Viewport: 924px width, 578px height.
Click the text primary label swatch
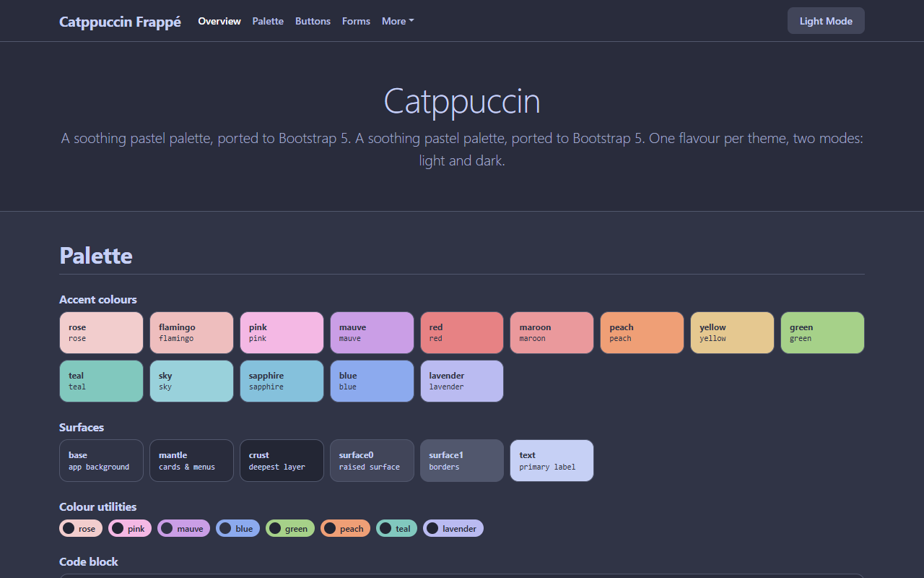[552, 461]
